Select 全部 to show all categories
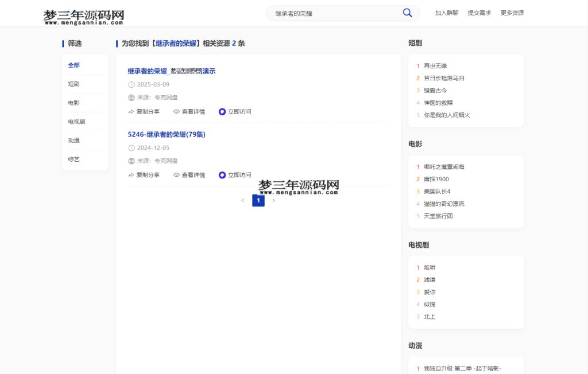 click(73, 65)
